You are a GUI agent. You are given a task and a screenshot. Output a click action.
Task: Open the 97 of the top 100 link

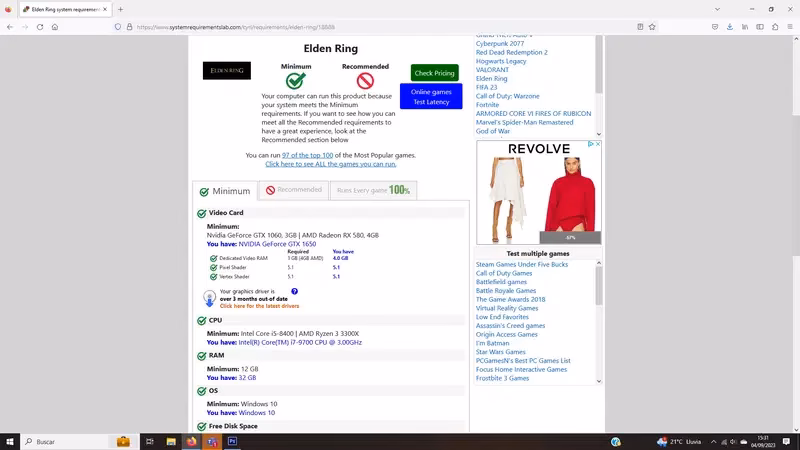click(x=307, y=155)
